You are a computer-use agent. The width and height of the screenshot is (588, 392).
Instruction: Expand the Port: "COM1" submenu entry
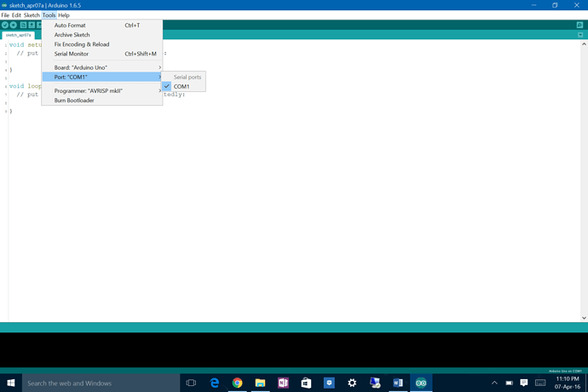pos(102,77)
